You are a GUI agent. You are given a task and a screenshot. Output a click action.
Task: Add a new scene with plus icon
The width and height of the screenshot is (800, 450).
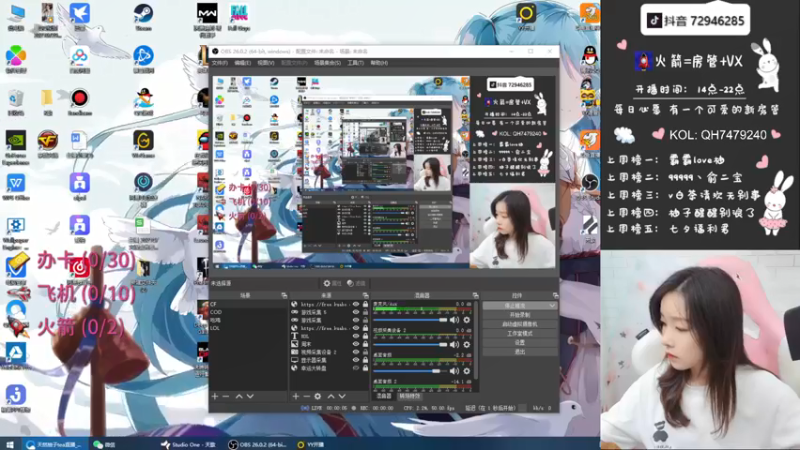coord(215,396)
